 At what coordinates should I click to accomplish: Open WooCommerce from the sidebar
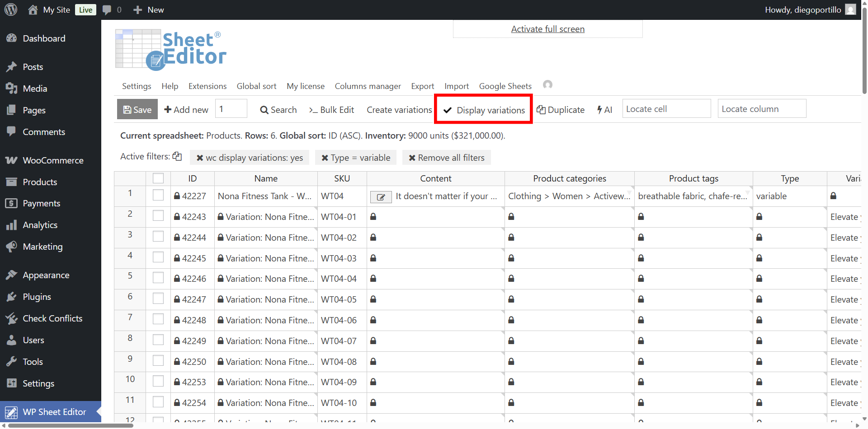coord(53,160)
